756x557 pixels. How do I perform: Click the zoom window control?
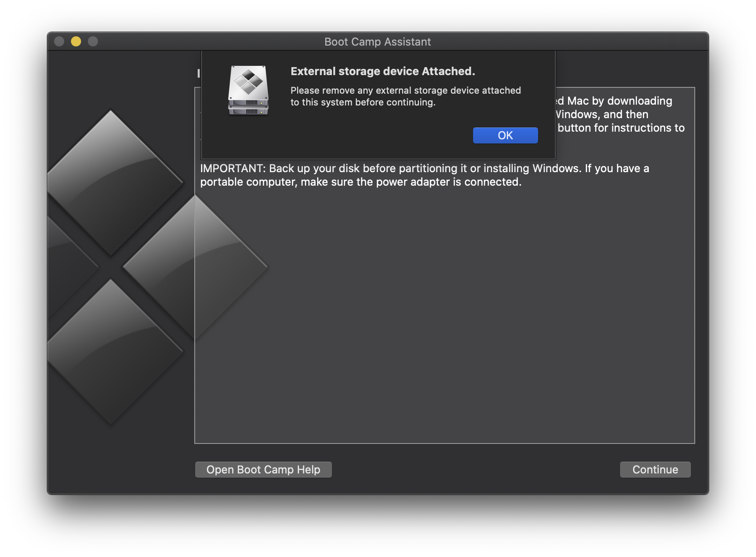(92, 41)
